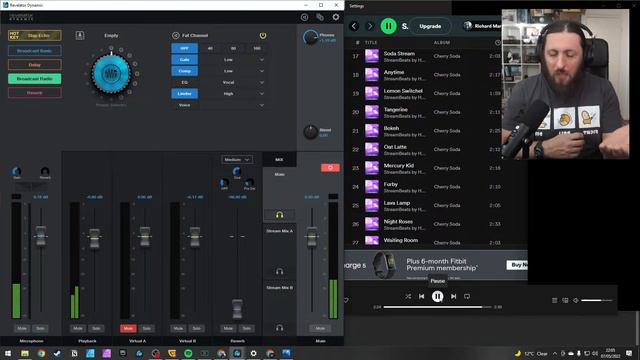The height and width of the screenshot is (360, 640).
Task: Open the EQ Vocal dropdown
Action: pyautogui.click(x=233, y=82)
